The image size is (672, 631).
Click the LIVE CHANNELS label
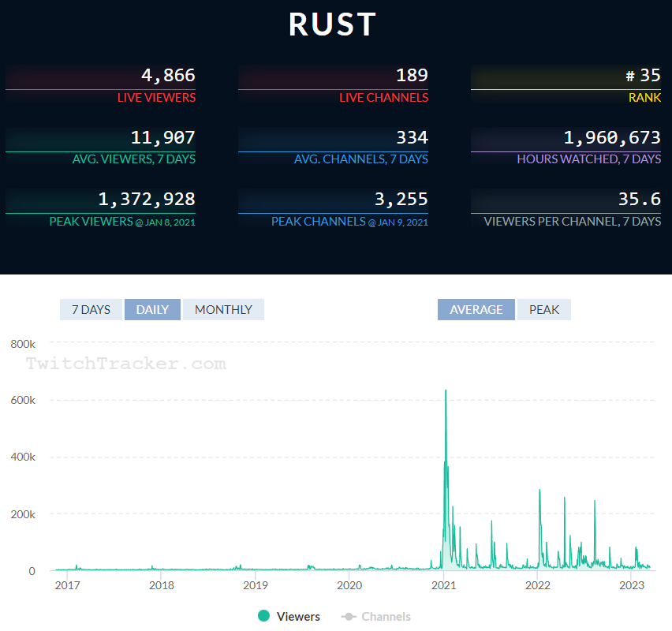tap(383, 98)
